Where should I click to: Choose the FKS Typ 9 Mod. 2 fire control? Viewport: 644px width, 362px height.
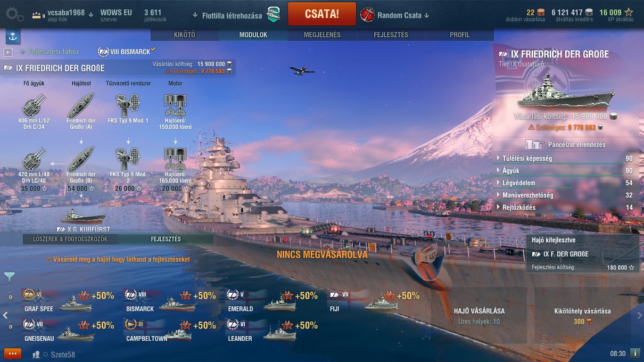[128, 169]
